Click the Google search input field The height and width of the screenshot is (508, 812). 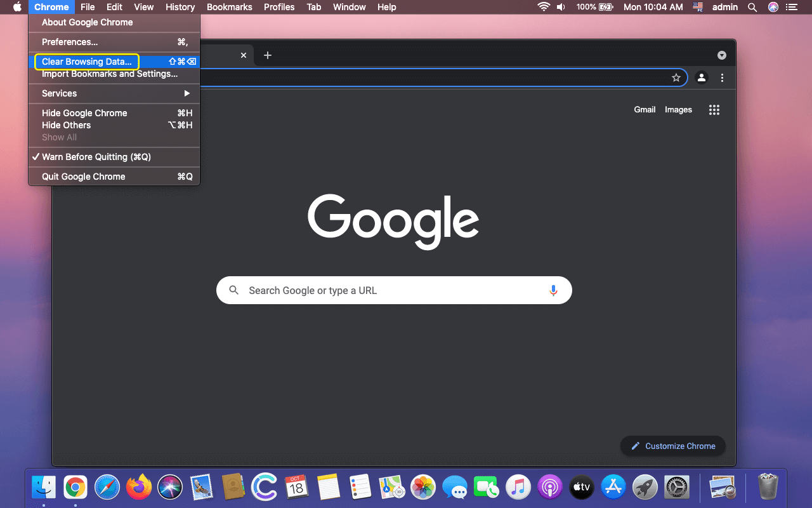393,290
